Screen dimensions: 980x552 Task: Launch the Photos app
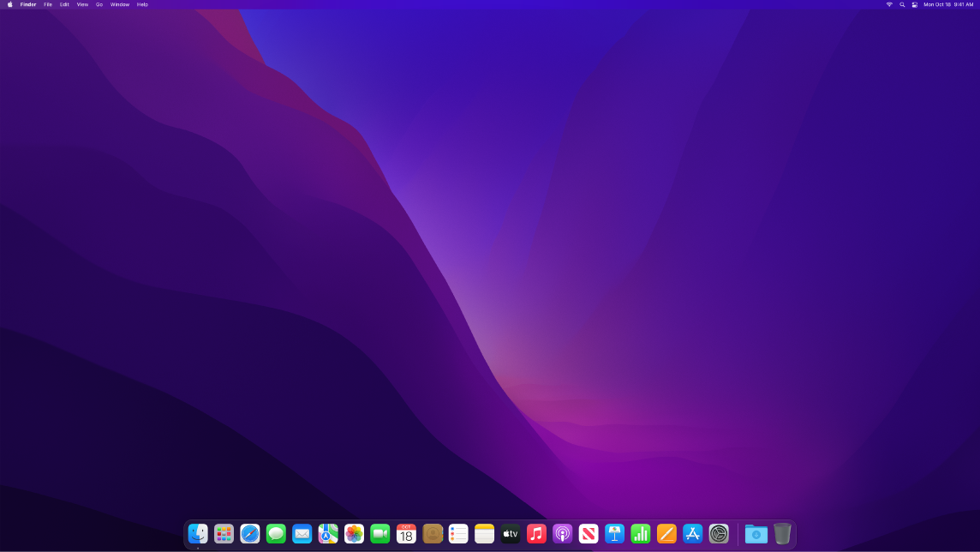pos(354,533)
